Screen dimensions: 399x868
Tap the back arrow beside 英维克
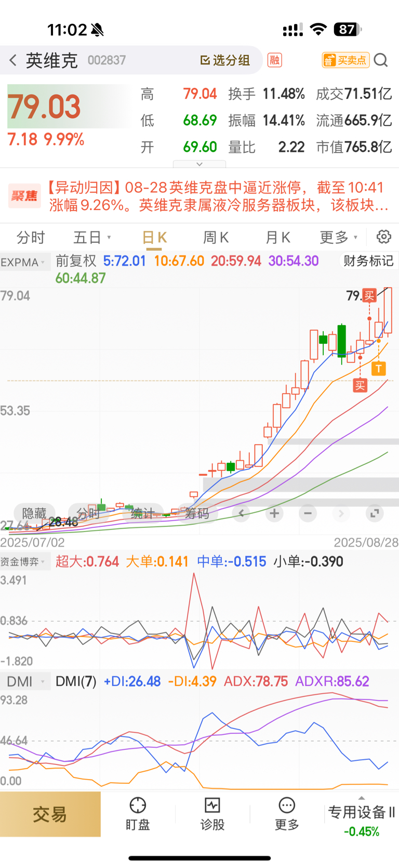click(13, 60)
